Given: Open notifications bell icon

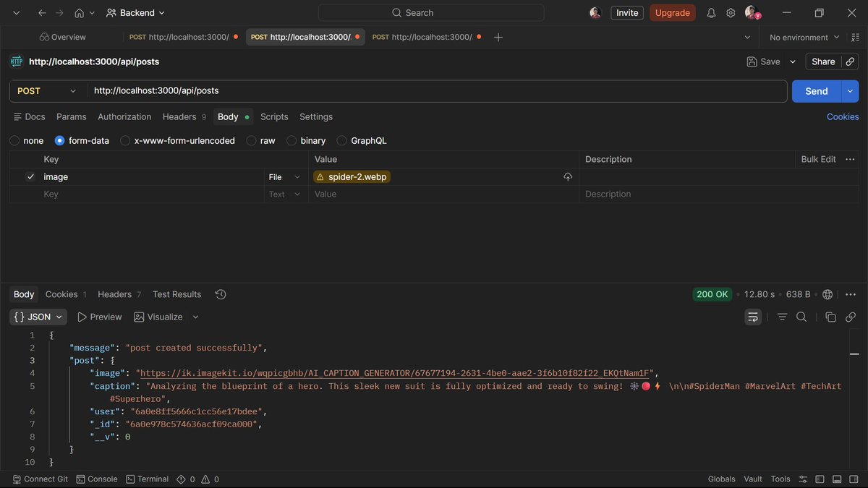Looking at the screenshot, I should click(x=711, y=13).
